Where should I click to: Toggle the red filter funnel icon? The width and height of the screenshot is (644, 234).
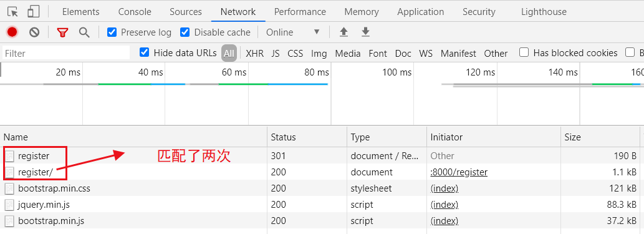click(x=62, y=32)
